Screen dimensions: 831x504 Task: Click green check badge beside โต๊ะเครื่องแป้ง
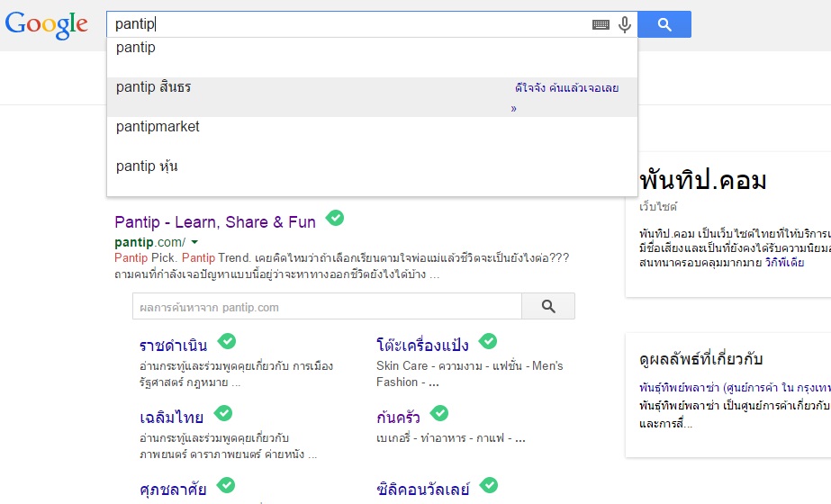[488, 341]
